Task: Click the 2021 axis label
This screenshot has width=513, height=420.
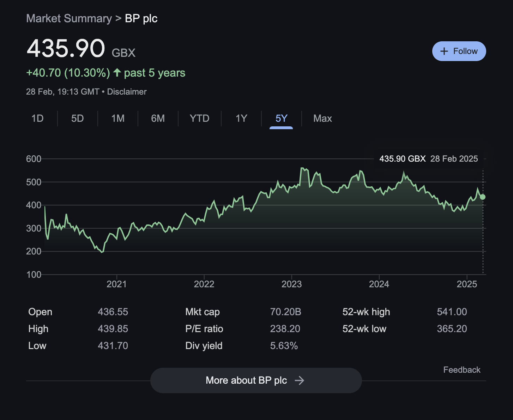Action: point(116,284)
